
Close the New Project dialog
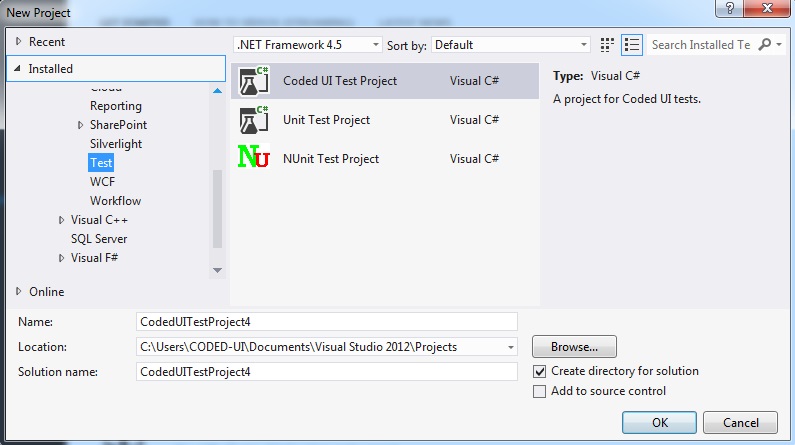tap(767, 8)
